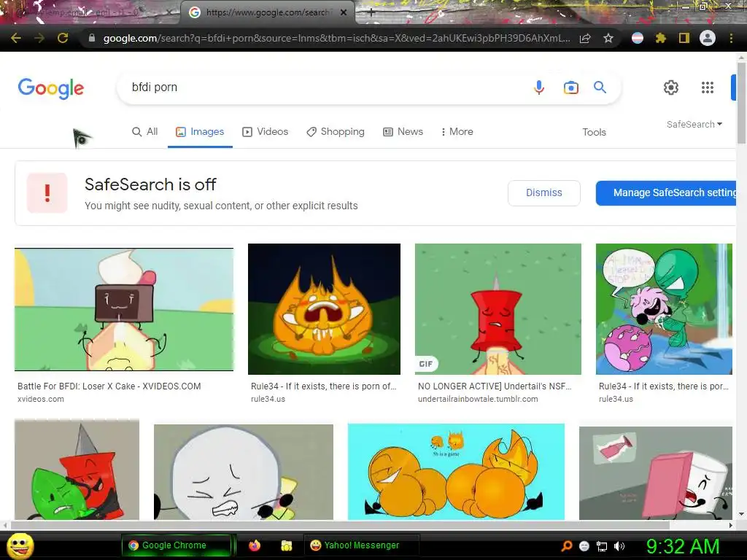Screen dimensions: 747x560
Task: Open the smiley face start button
Action: click(x=20, y=545)
